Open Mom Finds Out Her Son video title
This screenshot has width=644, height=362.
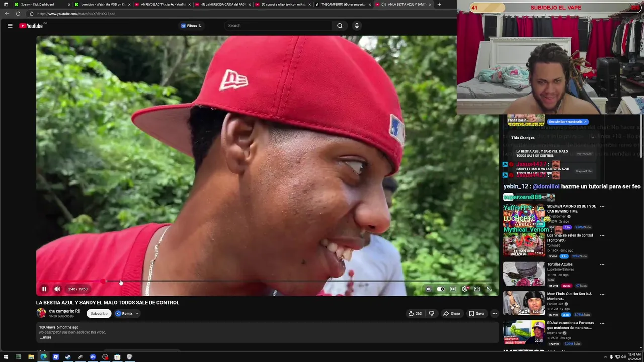point(569,296)
